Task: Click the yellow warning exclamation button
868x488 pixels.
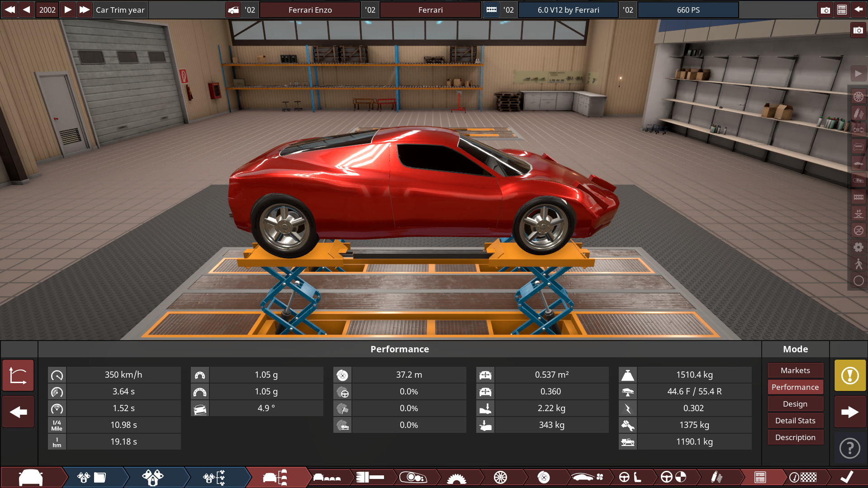Action: coord(850,375)
